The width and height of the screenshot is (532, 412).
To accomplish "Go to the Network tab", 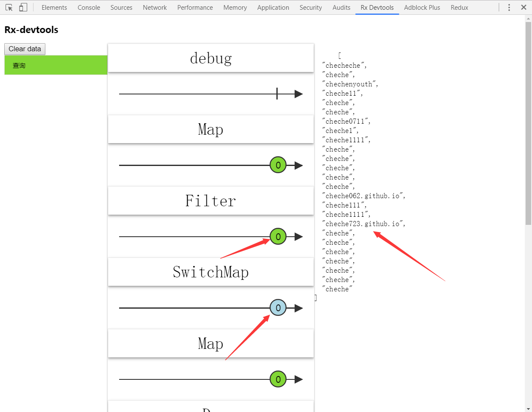I will coord(155,8).
